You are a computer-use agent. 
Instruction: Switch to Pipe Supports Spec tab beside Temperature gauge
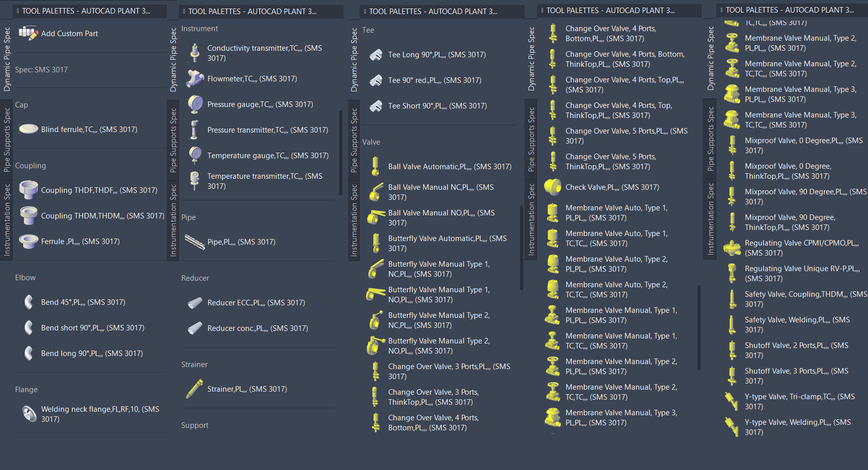[173, 140]
